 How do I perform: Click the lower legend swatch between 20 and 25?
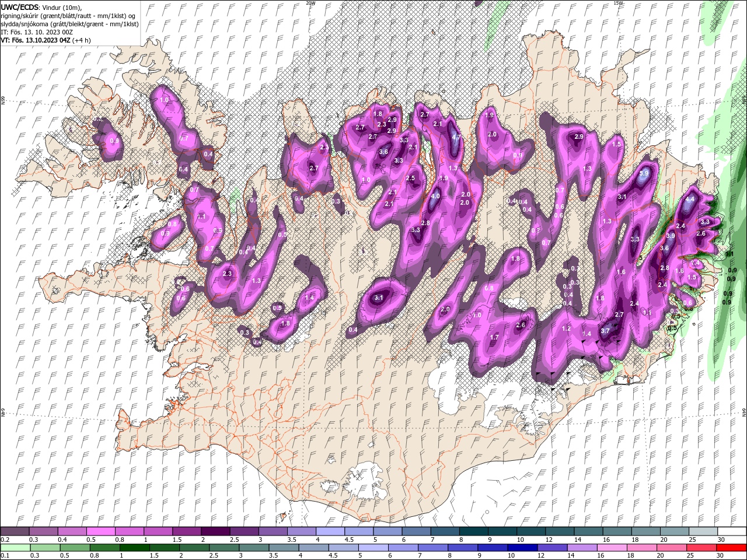pyautogui.click(x=671, y=548)
